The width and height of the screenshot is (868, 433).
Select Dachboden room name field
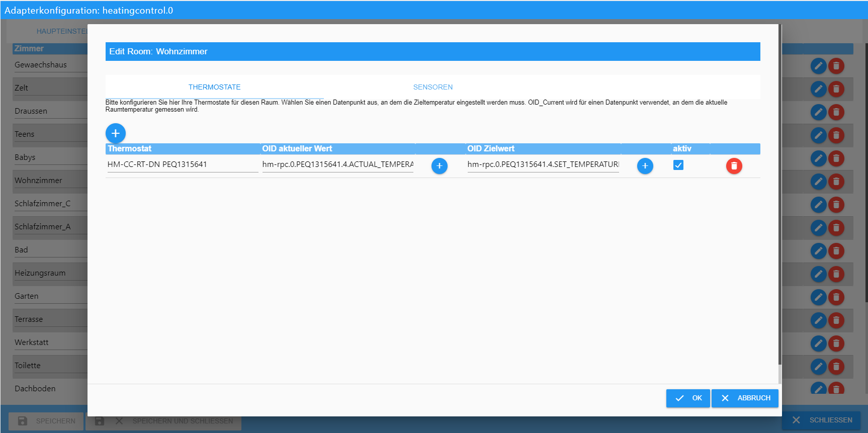click(x=50, y=389)
